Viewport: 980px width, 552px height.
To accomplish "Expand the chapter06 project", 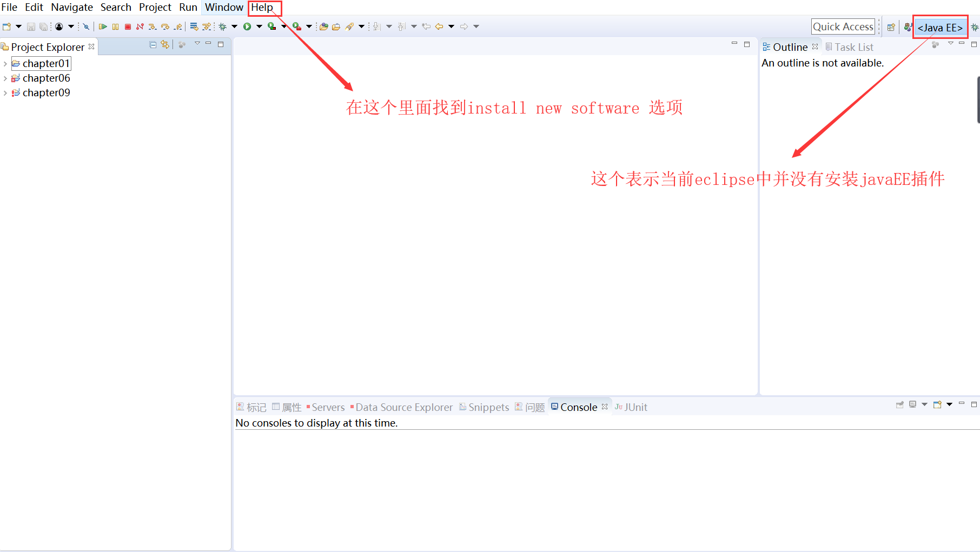I will tap(5, 78).
